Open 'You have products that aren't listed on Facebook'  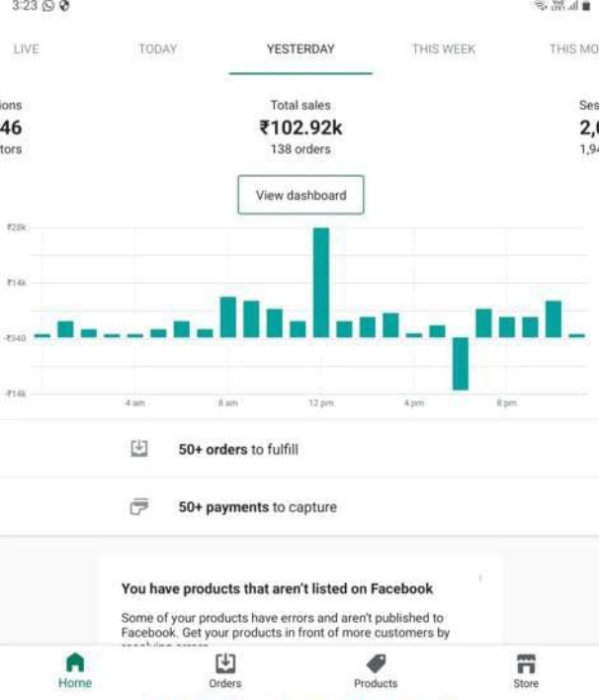click(277, 588)
